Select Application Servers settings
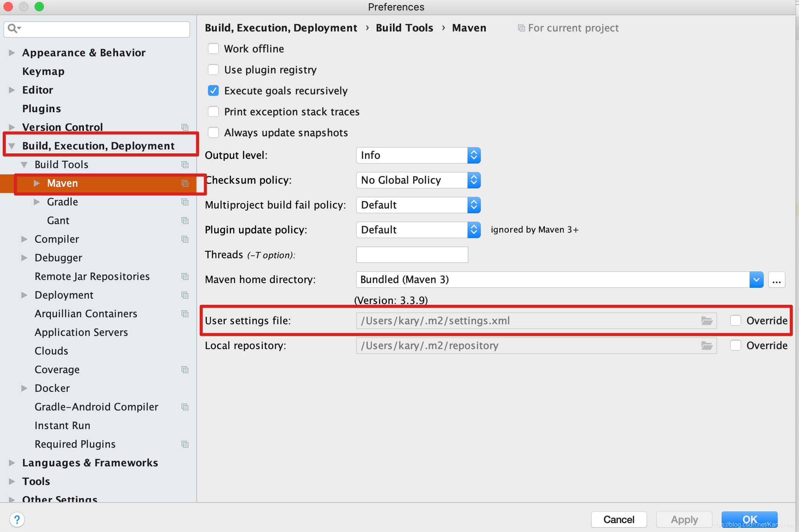 (81, 332)
